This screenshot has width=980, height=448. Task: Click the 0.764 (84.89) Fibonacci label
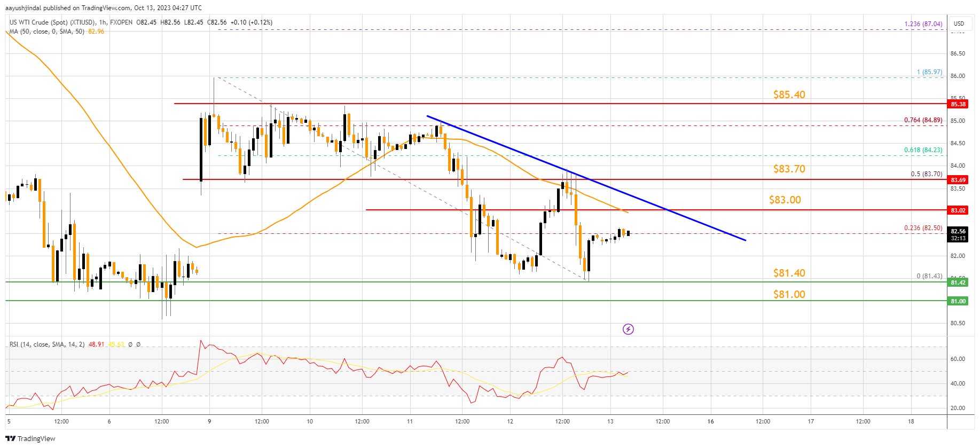click(923, 120)
